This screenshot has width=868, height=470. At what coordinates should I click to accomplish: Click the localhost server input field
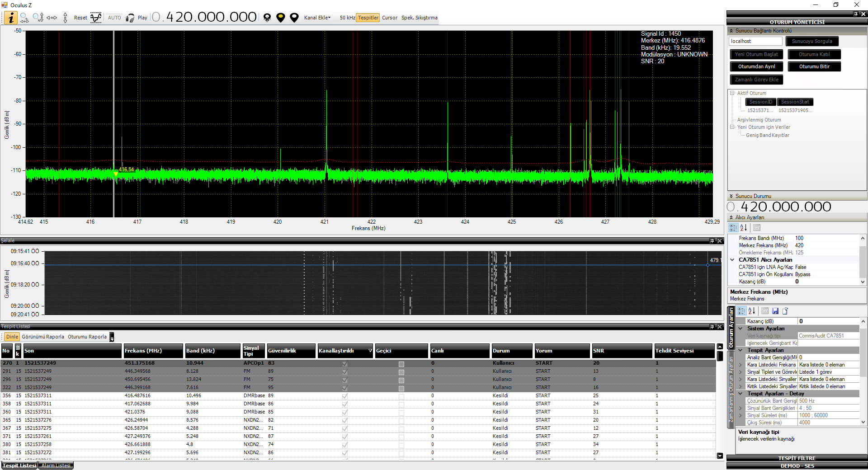click(755, 41)
